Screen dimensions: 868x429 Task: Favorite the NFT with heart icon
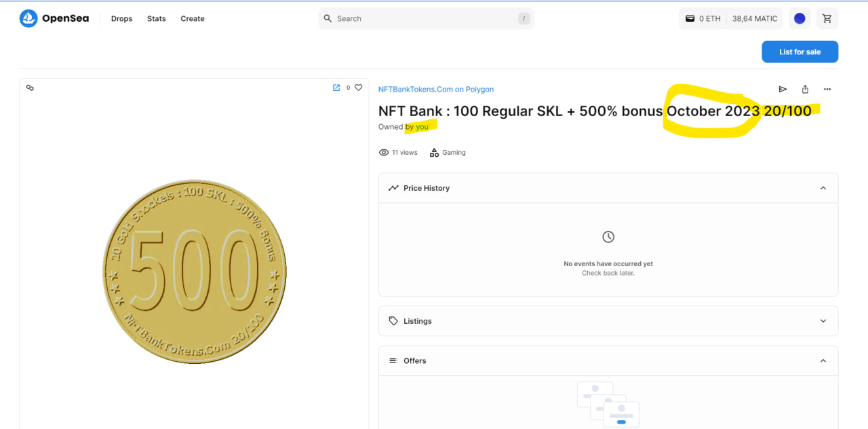359,88
